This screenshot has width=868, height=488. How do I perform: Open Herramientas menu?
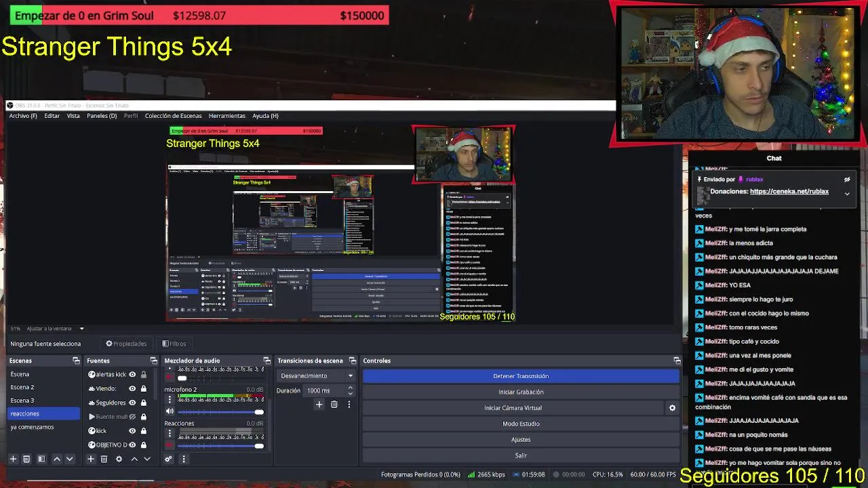227,116
